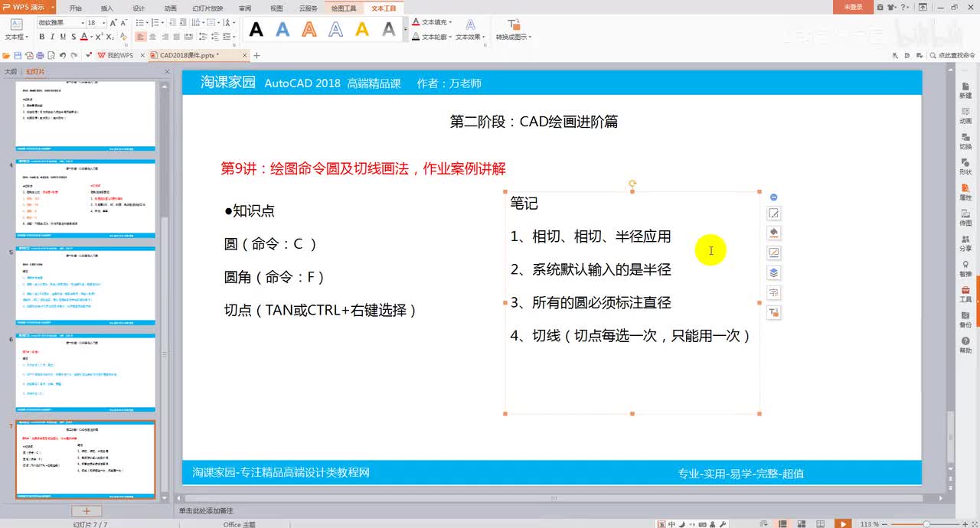This screenshot has height=528, width=980.
Task: Close the slide thumbnail pane
Action: point(168,71)
